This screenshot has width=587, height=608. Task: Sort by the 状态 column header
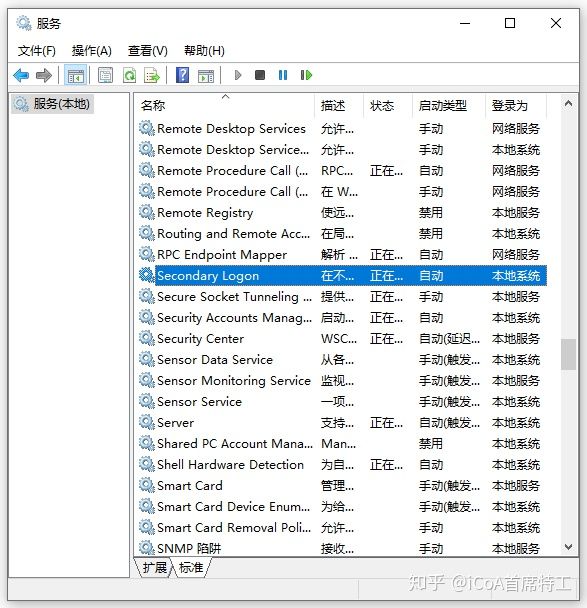[x=388, y=105]
